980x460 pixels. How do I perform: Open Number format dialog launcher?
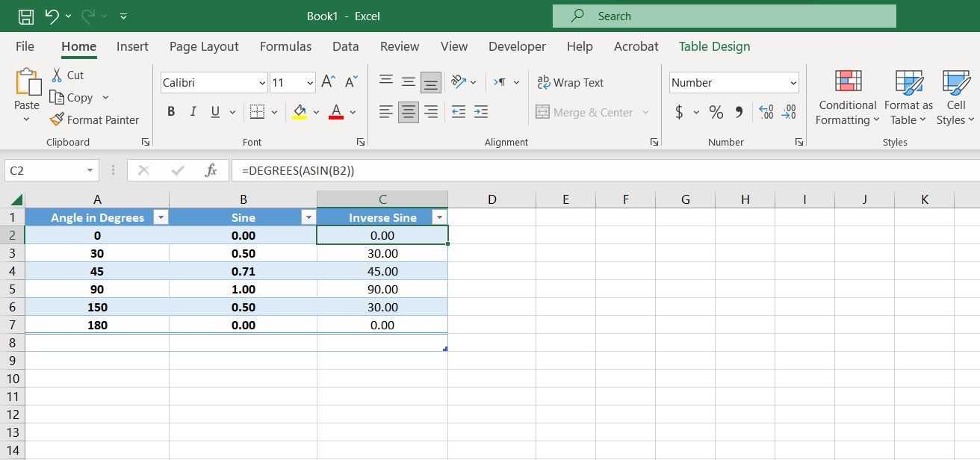pos(799,142)
